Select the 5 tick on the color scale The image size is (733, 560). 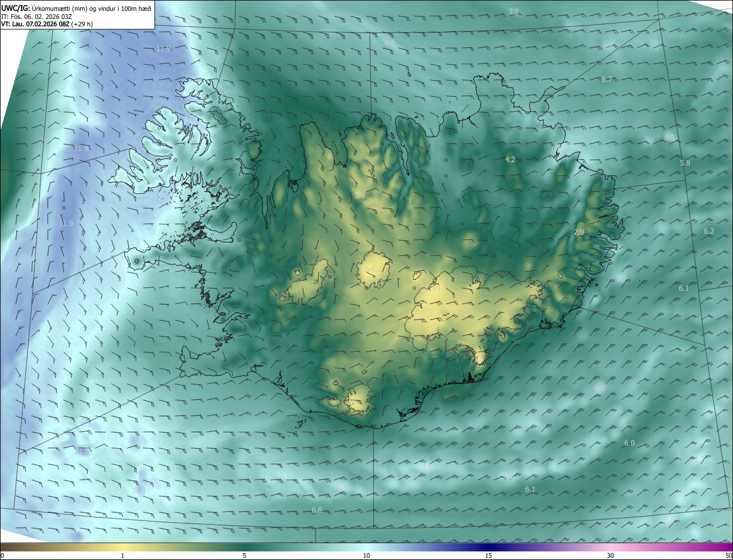point(245,555)
